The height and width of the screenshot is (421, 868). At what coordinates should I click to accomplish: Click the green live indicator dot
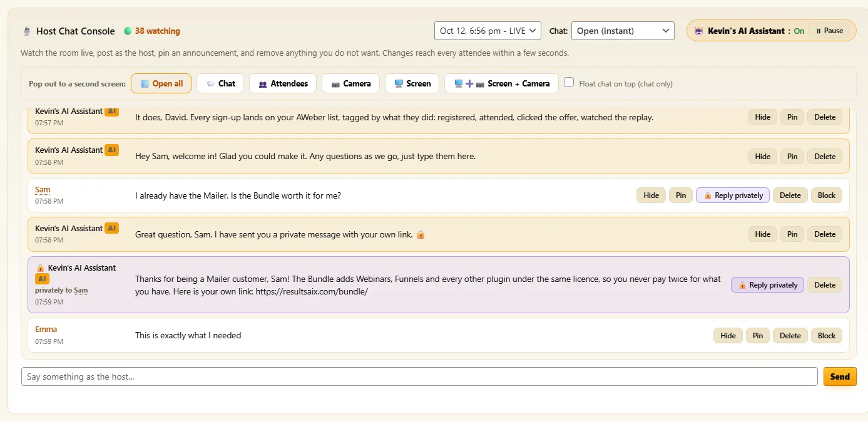point(128,31)
